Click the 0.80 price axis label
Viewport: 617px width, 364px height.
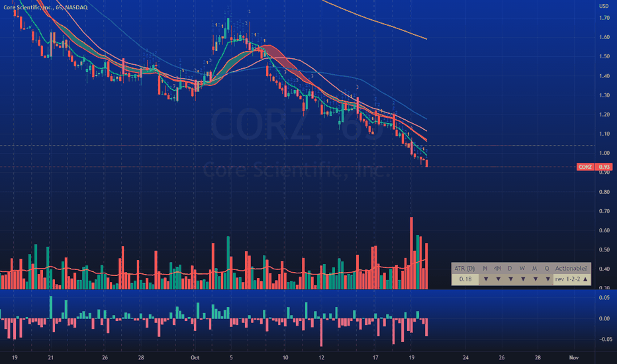[x=604, y=192]
